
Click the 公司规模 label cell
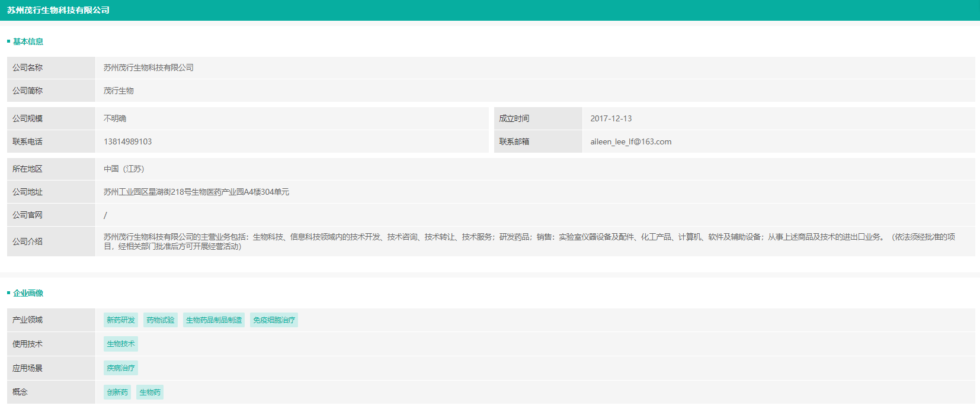tap(51, 118)
